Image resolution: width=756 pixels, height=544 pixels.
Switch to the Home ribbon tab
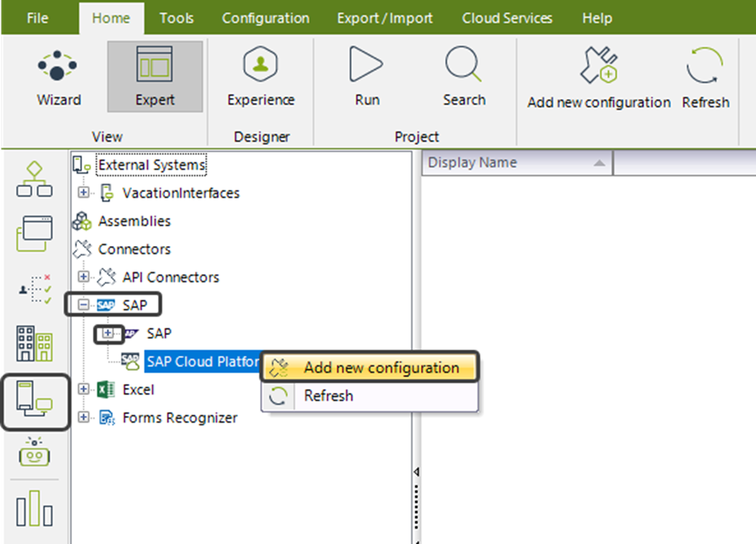coord(111,18)
